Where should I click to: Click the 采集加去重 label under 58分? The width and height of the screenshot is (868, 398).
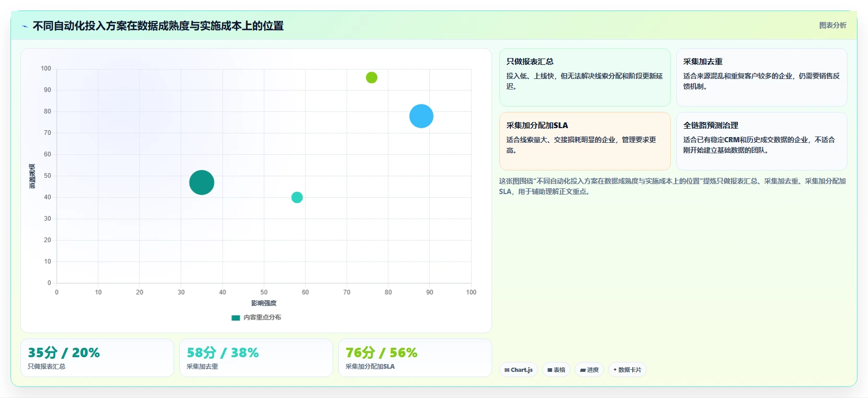point(202,367)
